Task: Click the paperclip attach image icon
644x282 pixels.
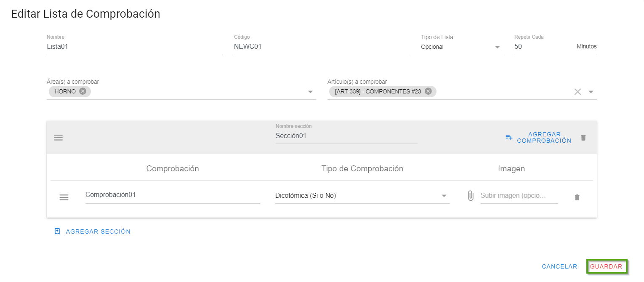Action: [471, 196]
